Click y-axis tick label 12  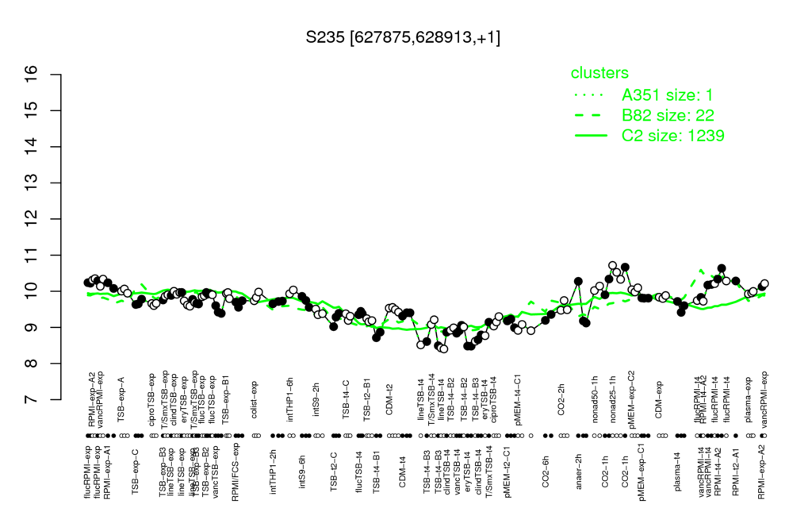tap(31, 219)
